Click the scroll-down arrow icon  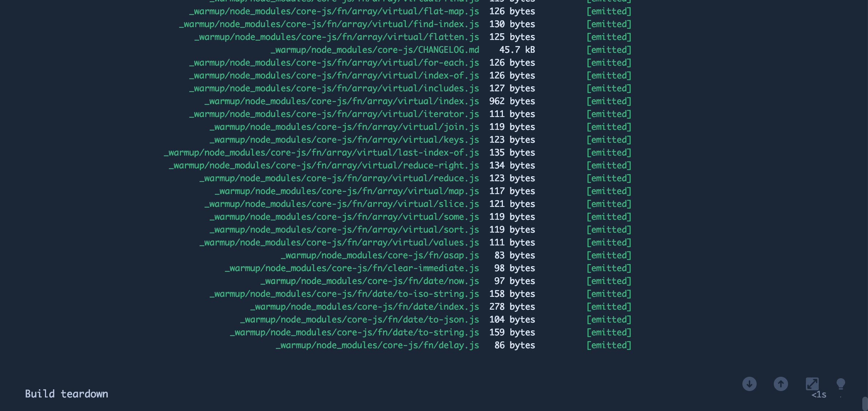(749, 384)
